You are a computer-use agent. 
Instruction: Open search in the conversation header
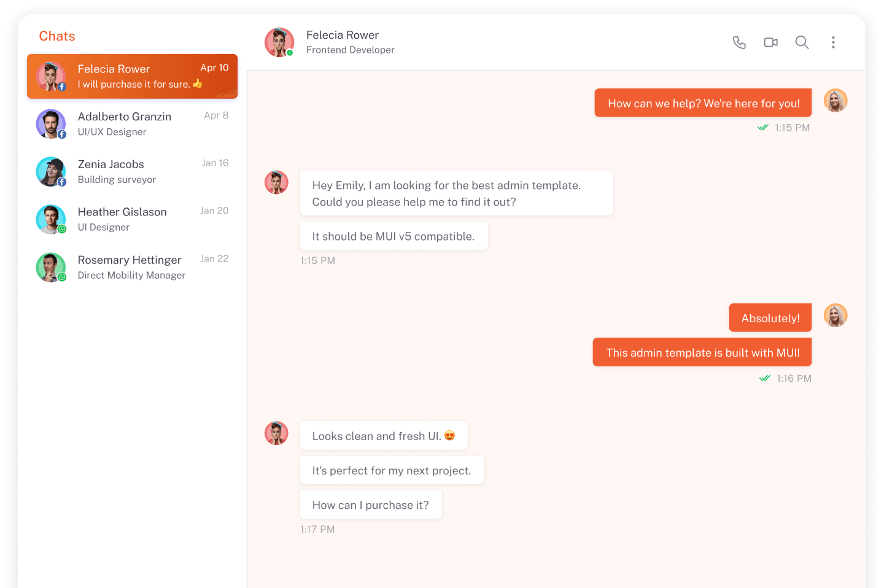(x=802, y=42)
